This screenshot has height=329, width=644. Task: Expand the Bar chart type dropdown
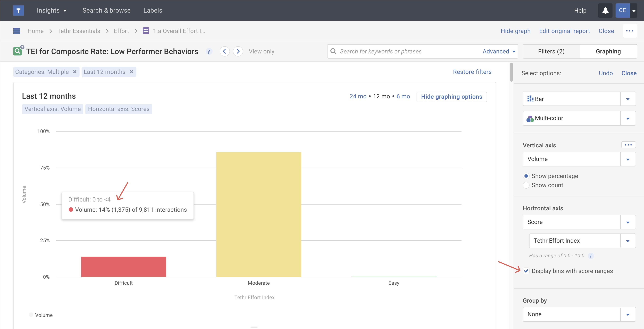628,99
